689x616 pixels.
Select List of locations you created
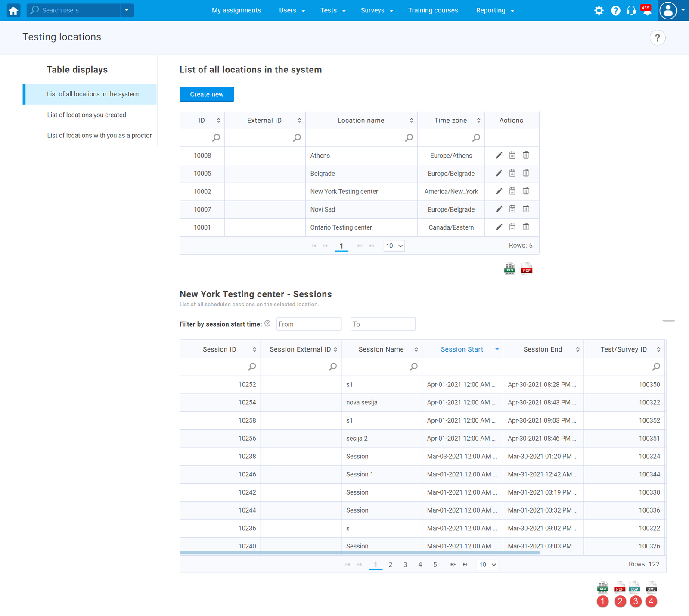click(x=87, y=115)
